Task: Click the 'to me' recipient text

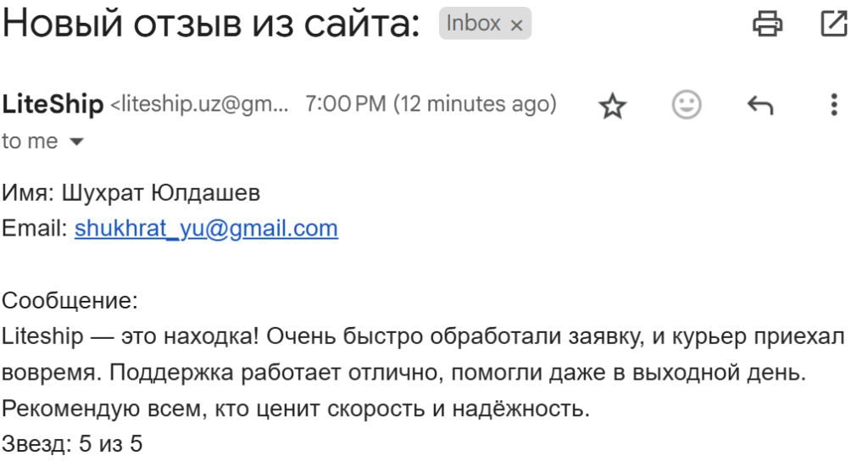Action: click(x=30, y=142)
